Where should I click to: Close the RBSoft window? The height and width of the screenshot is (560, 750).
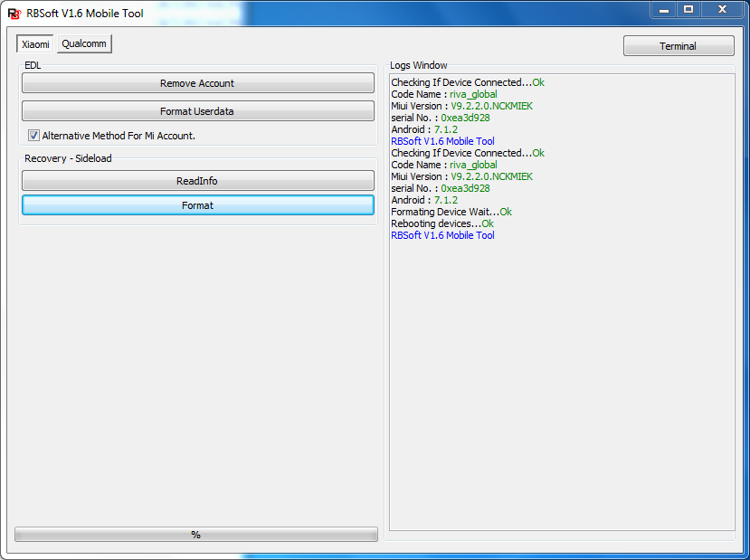tap(723, 10)
